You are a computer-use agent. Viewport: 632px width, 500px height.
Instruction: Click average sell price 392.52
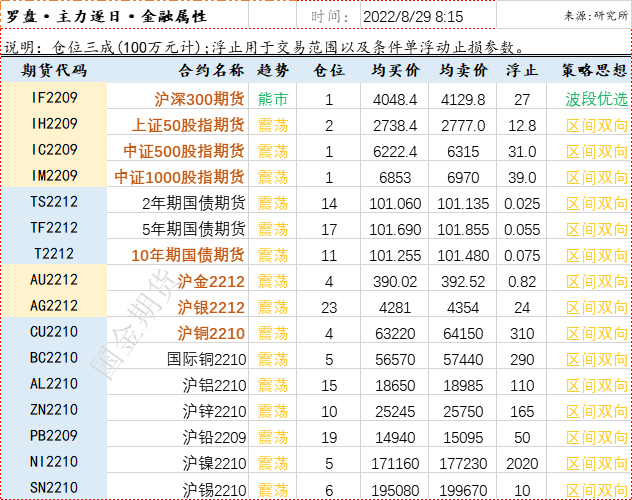click(x=463, y=282)
